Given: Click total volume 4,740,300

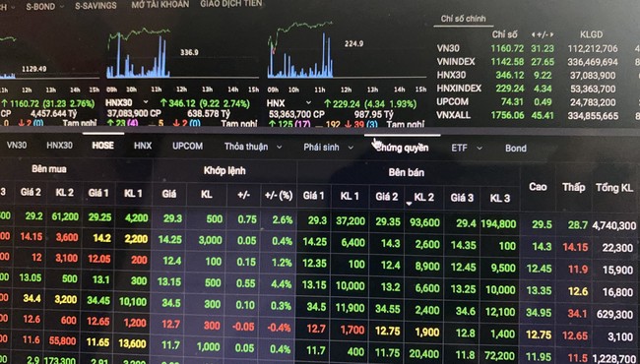Looking at the screenshot, I should tap(613, 225).
